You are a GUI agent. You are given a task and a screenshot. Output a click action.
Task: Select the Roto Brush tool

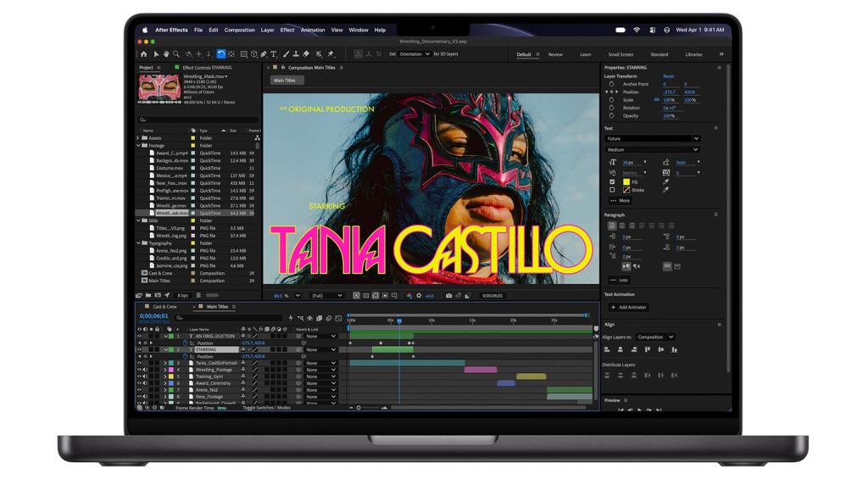tap(319, 54)
